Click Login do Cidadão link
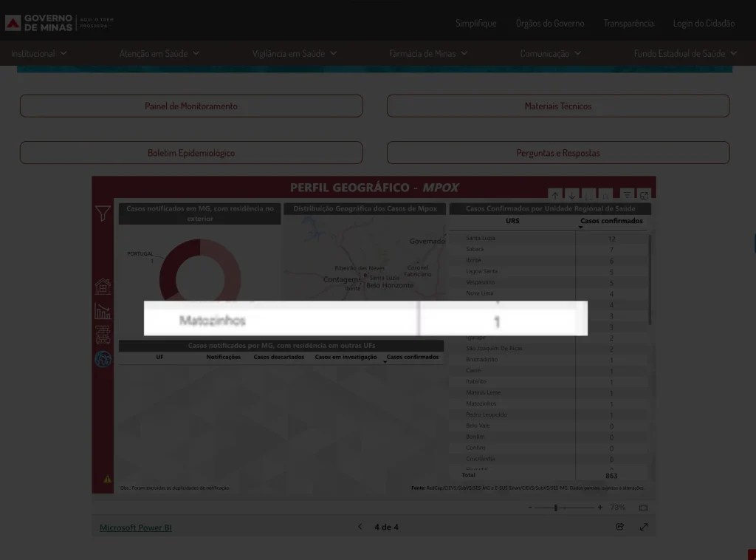 pos(704,24)
